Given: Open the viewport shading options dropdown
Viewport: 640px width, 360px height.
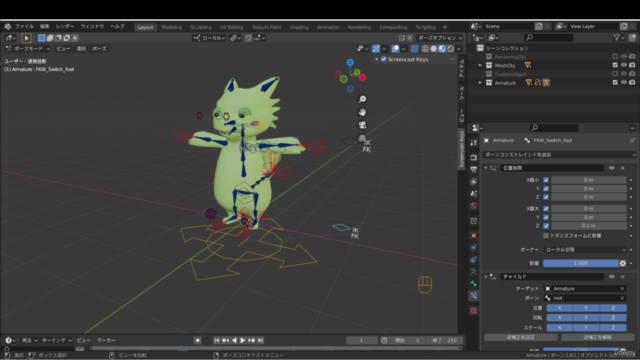Looking at the screenshot, I should [x=459, y=49].
